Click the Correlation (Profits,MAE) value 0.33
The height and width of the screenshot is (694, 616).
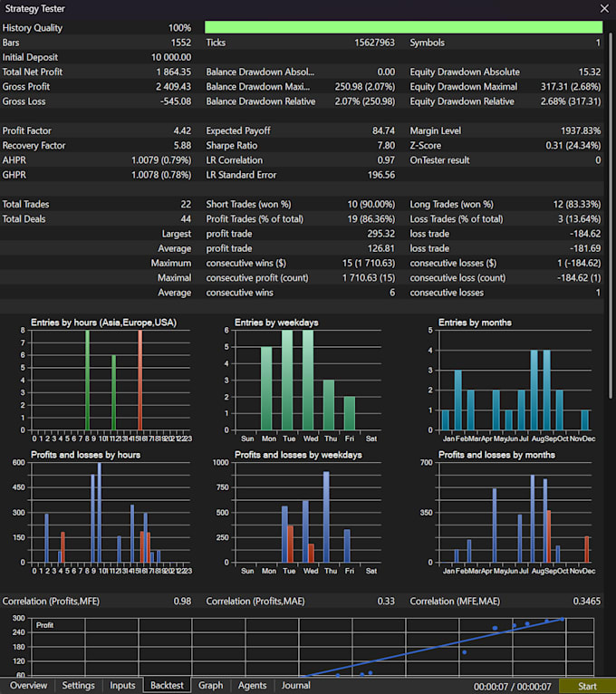(x=386, y=601)
